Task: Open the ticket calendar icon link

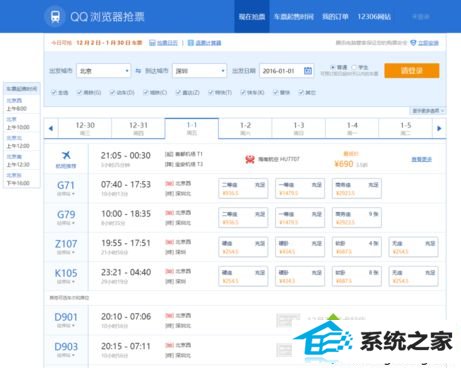Action: (152, 43)
